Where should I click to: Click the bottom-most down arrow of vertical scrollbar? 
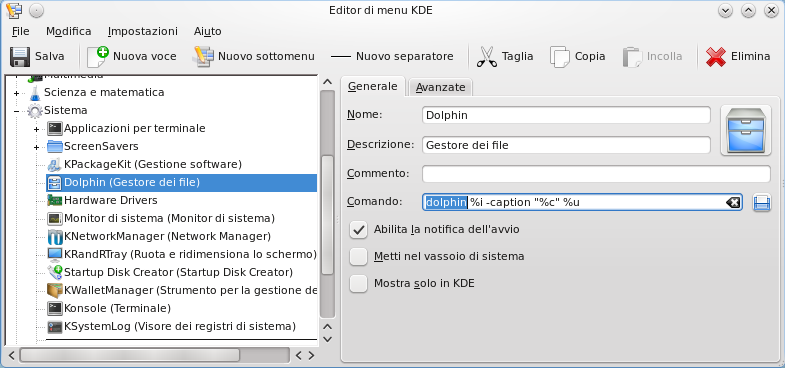click(327, 339)
